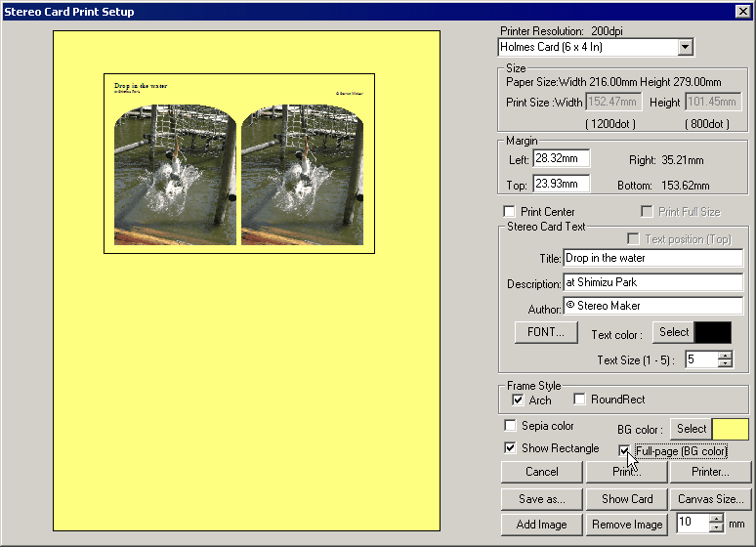Increase text size with up arrow
756x547 pixels.
pyautogui.click(x=725, y=355)
